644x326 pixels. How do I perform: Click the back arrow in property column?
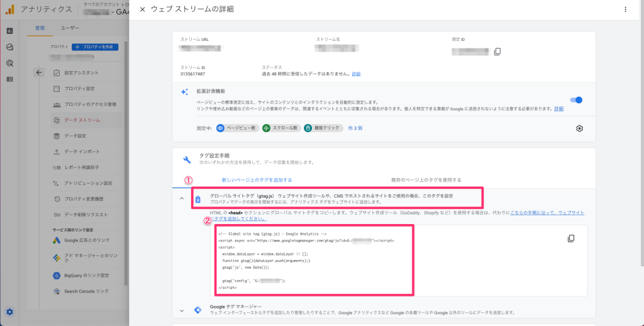pos(39,73)
